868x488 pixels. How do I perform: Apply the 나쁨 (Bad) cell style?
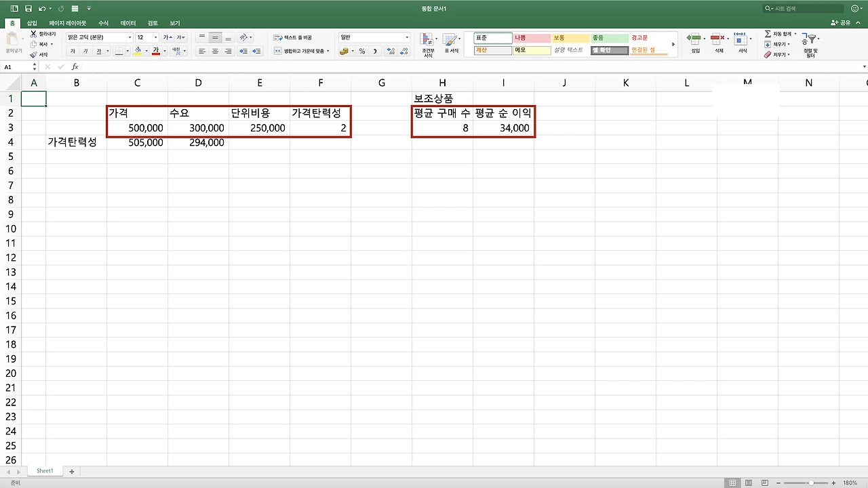(532, 38)
